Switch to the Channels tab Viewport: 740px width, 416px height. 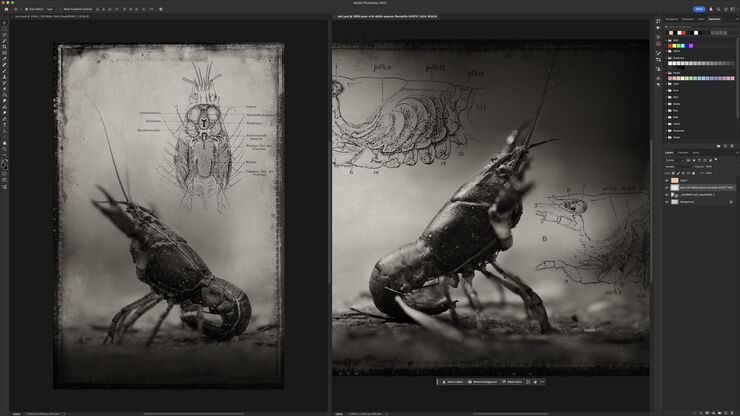(x=682, y=152)
